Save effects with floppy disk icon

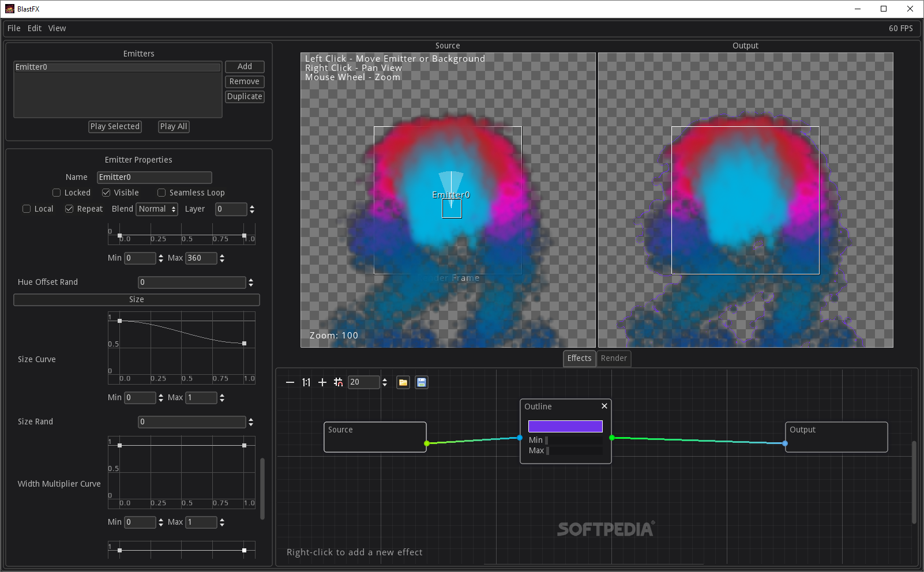(422, 382)
